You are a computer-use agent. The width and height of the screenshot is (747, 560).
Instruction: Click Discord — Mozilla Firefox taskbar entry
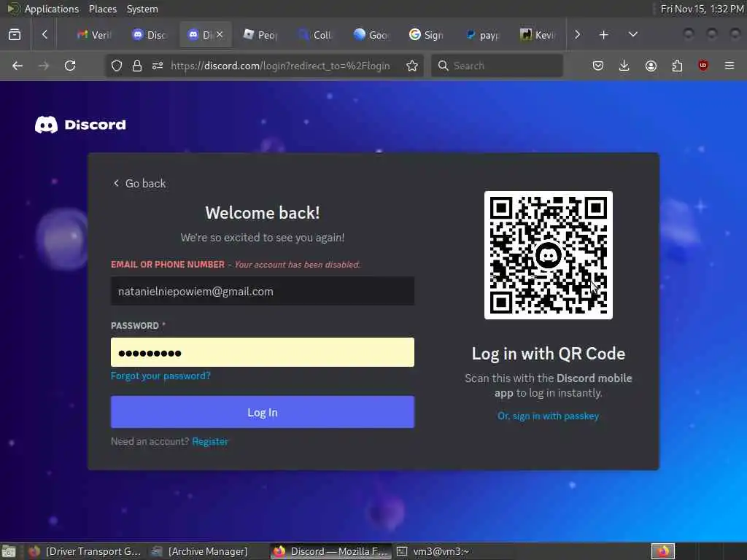coord(331,551)
